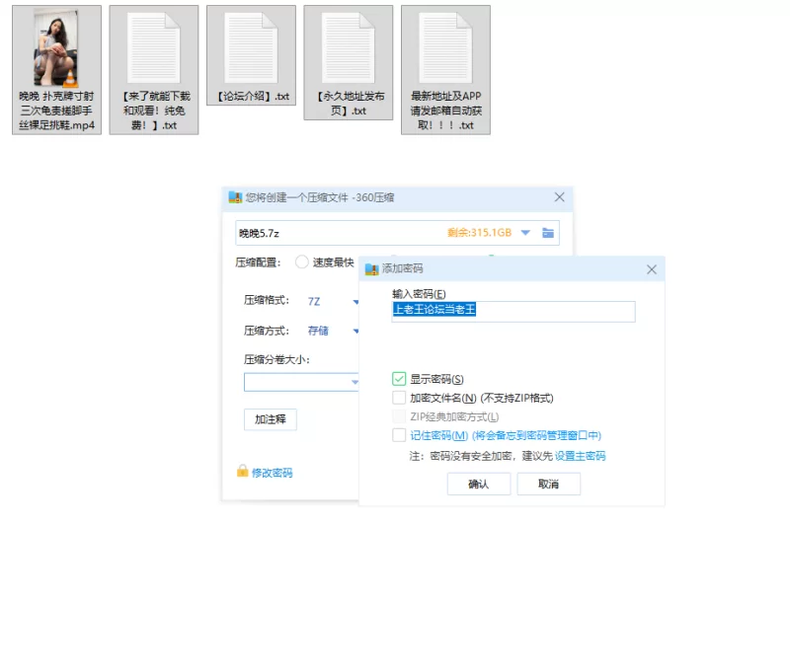Select the 最新地址及APP请发邮箱自动获取 txt file
The height and width of the screenshot is (672, 790).
[x=445, y=70]
